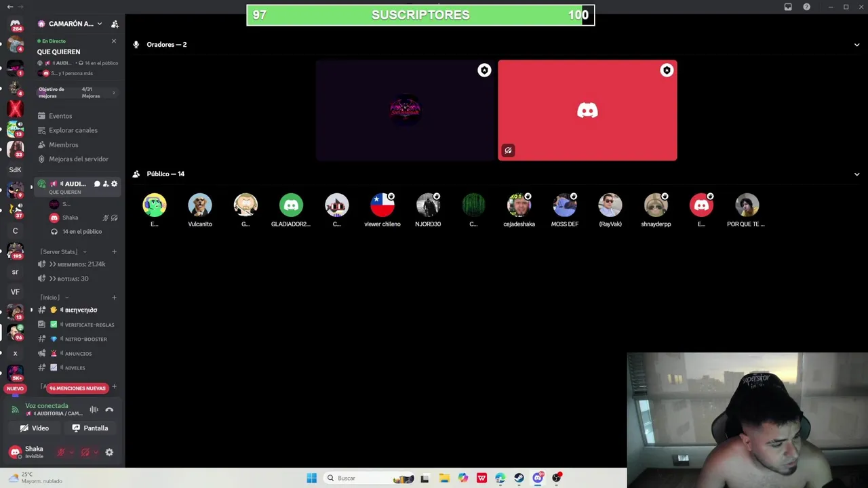
Task: Select audience member viewer chileno
Action: click(x=382, y=209)
